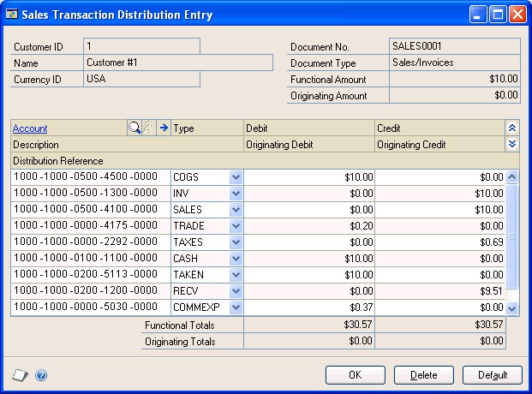This screenshot has width=532, height=394.
Task: Click the Document Type field Sales/Invoices
Action: click(455, 63)
